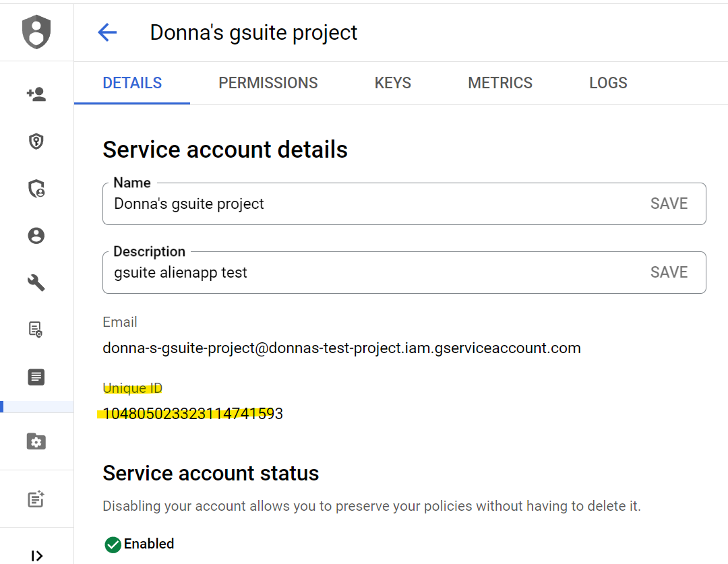Switch to the METRICS tab
This screenshot has height=564, width=728.
pyautogui.click(x=500, y=83)
